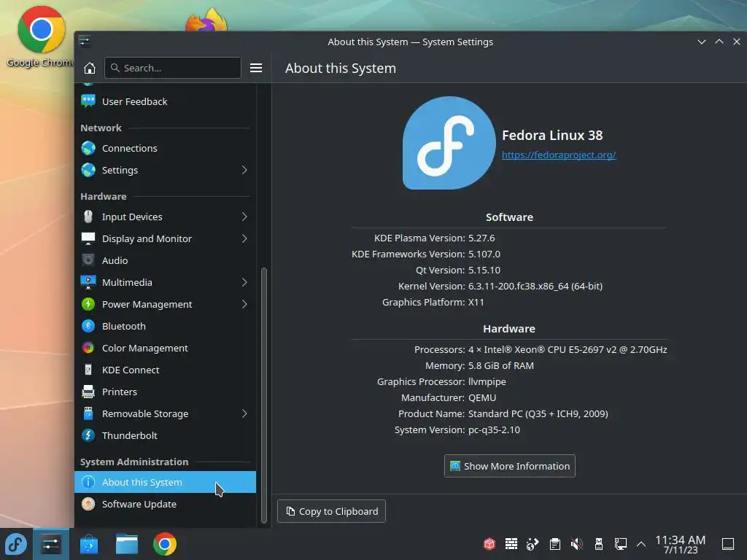This screenshot has width=747, height=560.
Task: Expand the hidden system tray icons arrow
Action: click(641, 544)
